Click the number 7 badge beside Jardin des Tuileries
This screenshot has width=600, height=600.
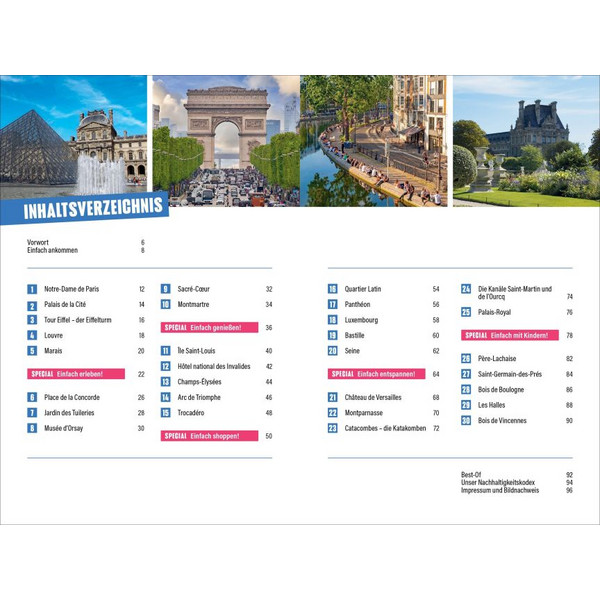pyautogui.click(x=32, y=413)
